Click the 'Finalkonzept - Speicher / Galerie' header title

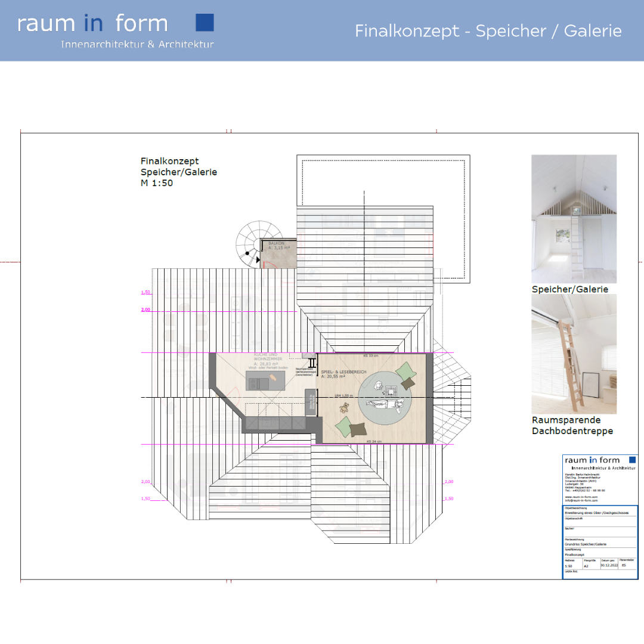(488, 31)
